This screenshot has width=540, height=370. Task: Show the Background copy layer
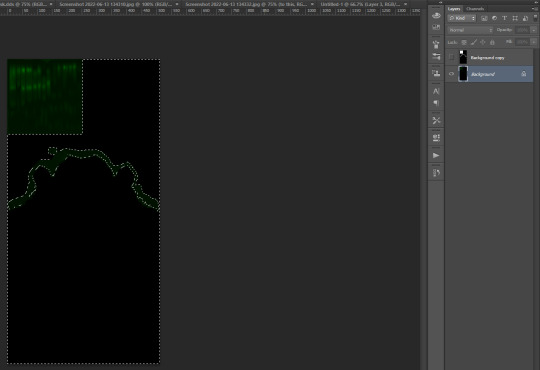(451, 58)
